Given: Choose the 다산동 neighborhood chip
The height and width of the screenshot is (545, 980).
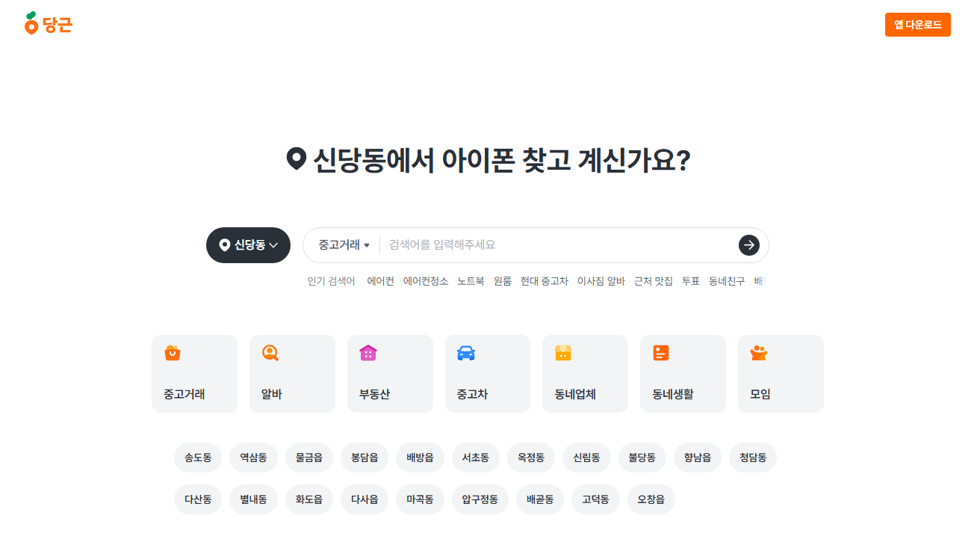Looking at the screenshot, I should [198, 499].
